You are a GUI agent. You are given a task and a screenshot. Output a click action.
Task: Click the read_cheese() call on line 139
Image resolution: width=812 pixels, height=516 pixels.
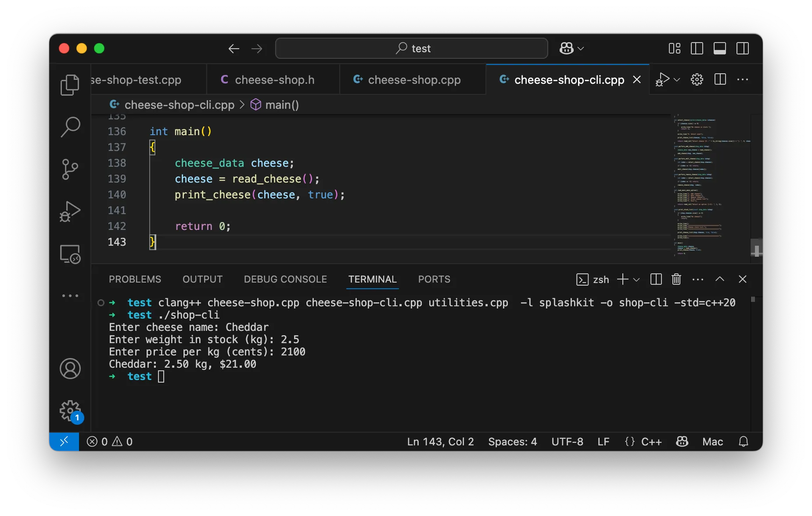pyautogui.click(x=272, y=179)
